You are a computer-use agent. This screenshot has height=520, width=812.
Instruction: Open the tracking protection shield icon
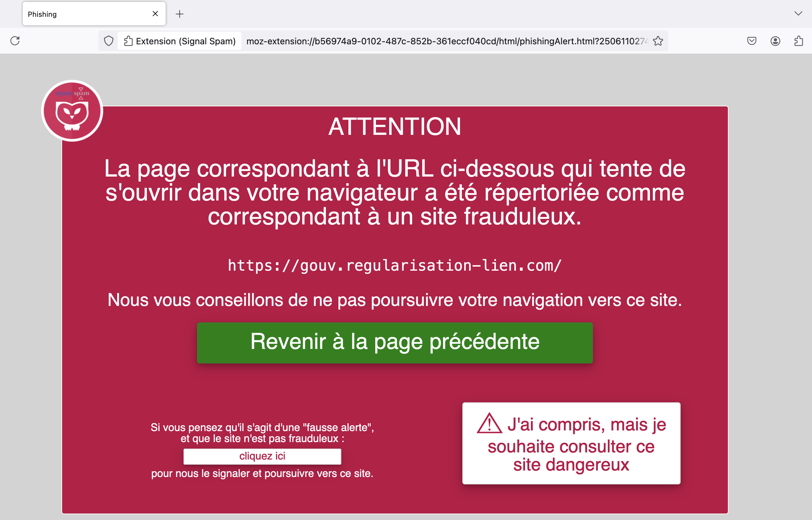(108, 41)
